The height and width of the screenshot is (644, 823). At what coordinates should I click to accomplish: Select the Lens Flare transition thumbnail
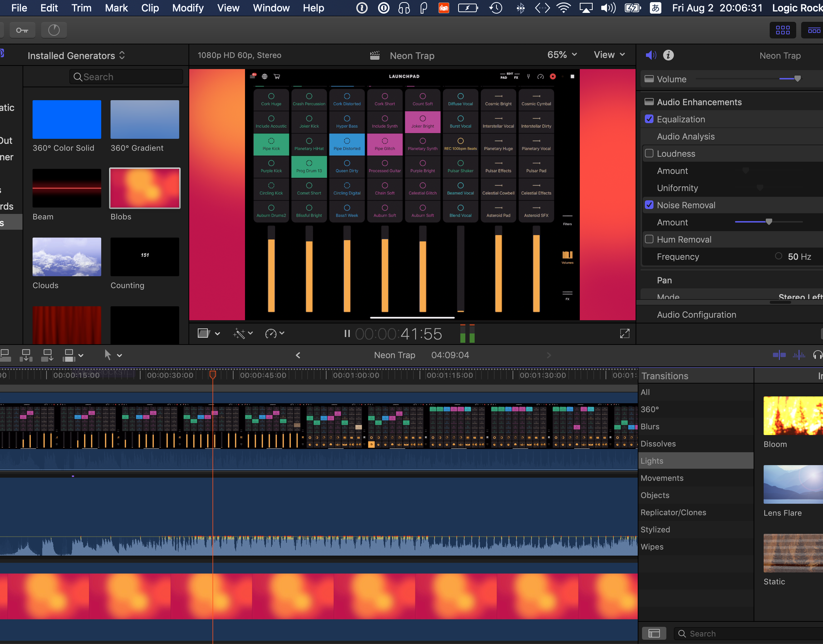tap(793, 484)
